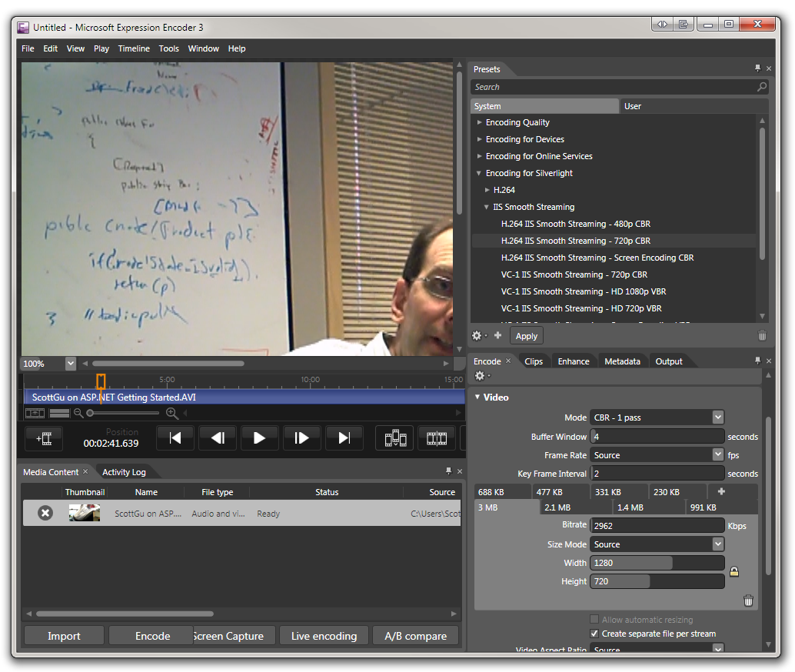Click the Add leader icon left of Position
The height and width of the screenshot is (672, 795).
tap(44, 438)
